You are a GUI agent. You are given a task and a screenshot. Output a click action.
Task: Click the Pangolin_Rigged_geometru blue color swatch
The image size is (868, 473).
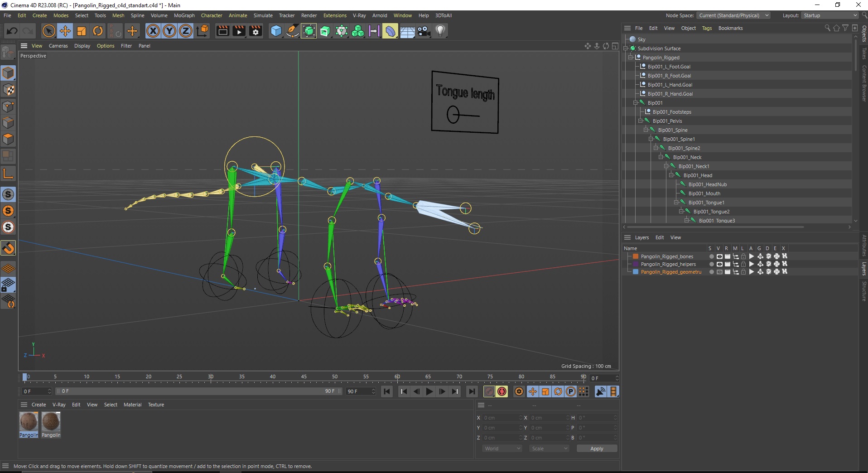[636, 272]
